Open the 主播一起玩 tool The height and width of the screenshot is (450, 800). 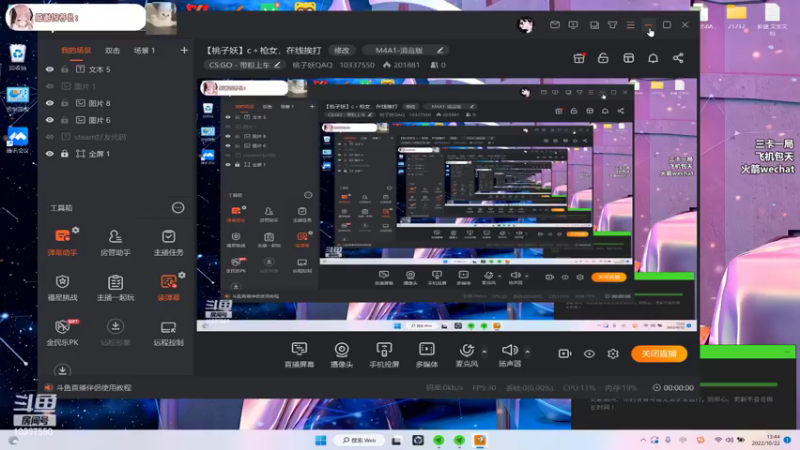coord(115,287)
